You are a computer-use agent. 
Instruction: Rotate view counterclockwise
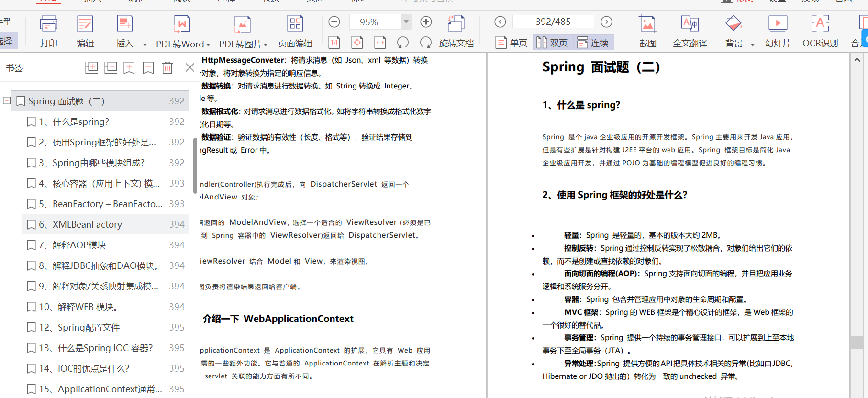click(403, 43)
